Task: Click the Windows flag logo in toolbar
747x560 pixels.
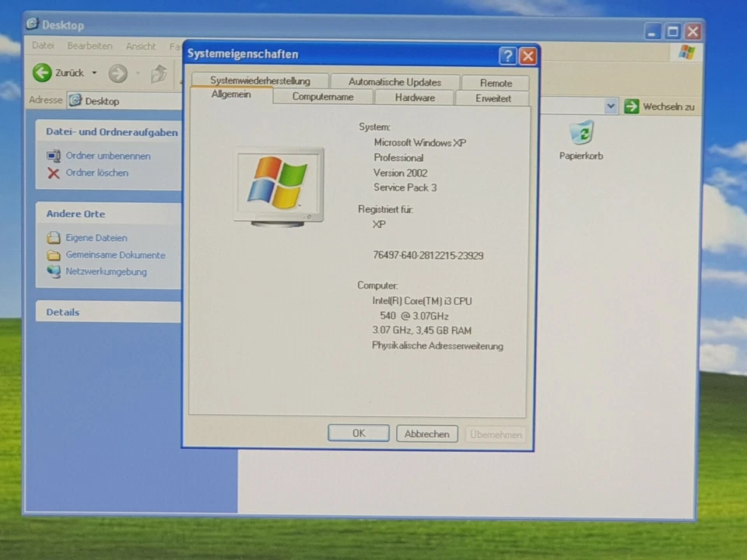Action: [686, 52]
